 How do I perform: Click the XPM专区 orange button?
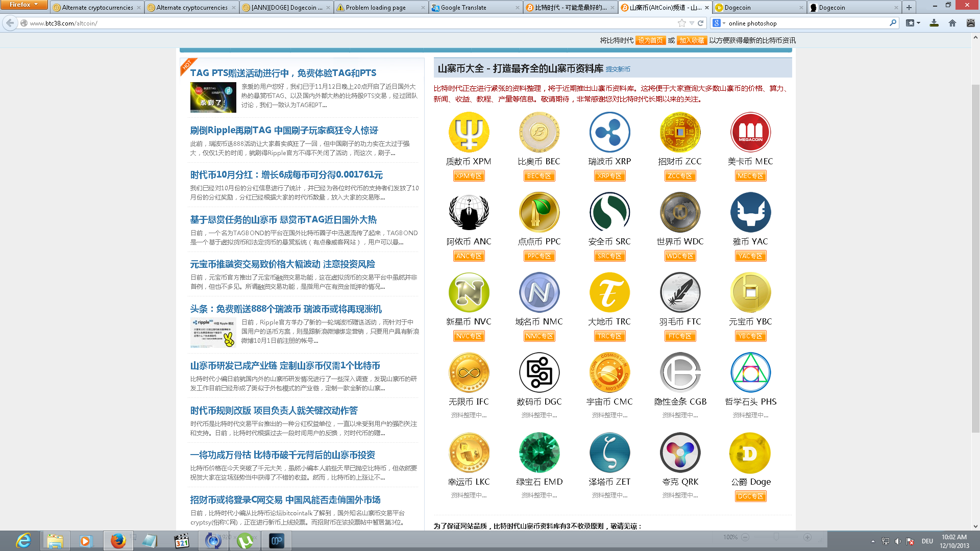[x=469, y=176]
